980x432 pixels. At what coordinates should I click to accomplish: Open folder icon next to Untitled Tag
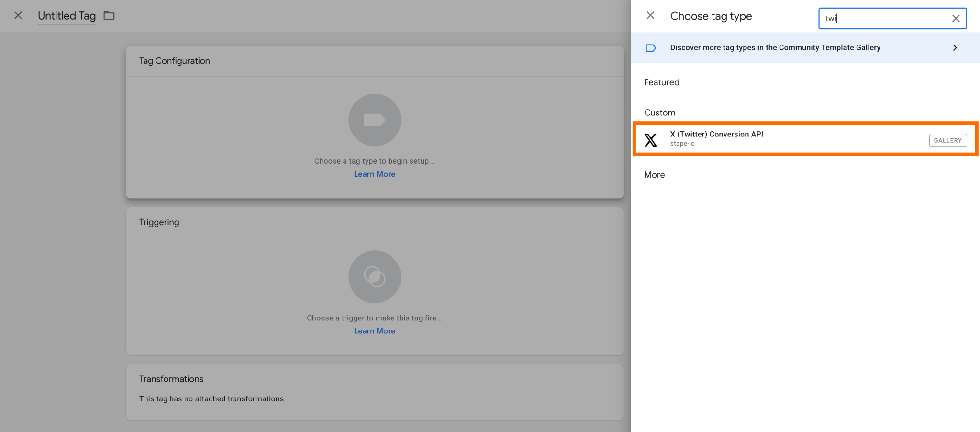point(109,16)
